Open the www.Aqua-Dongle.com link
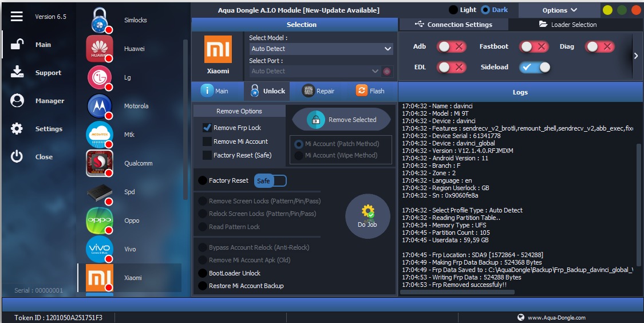The width and height of the screenshot is (644, 323). 556,318
